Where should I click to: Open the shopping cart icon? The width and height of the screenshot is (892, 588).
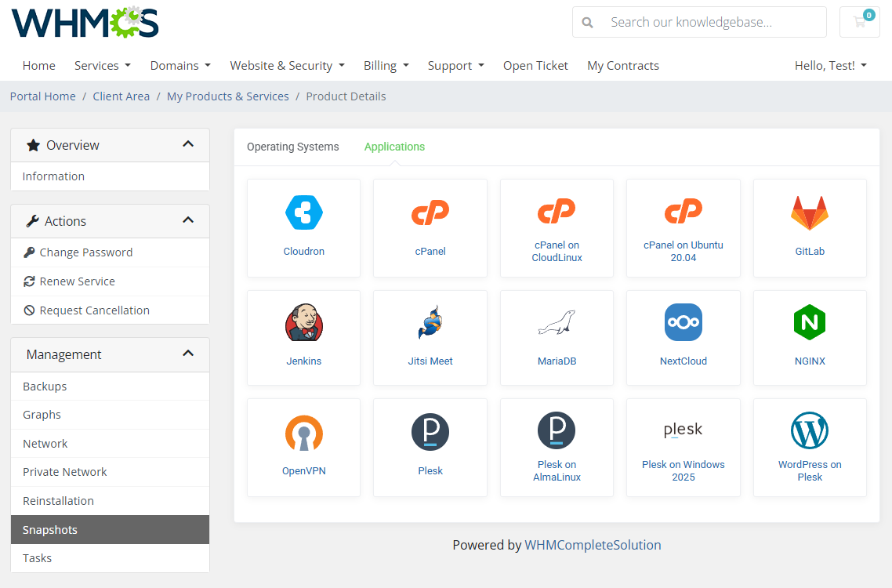pyautogui.click(x=860, y=22)
